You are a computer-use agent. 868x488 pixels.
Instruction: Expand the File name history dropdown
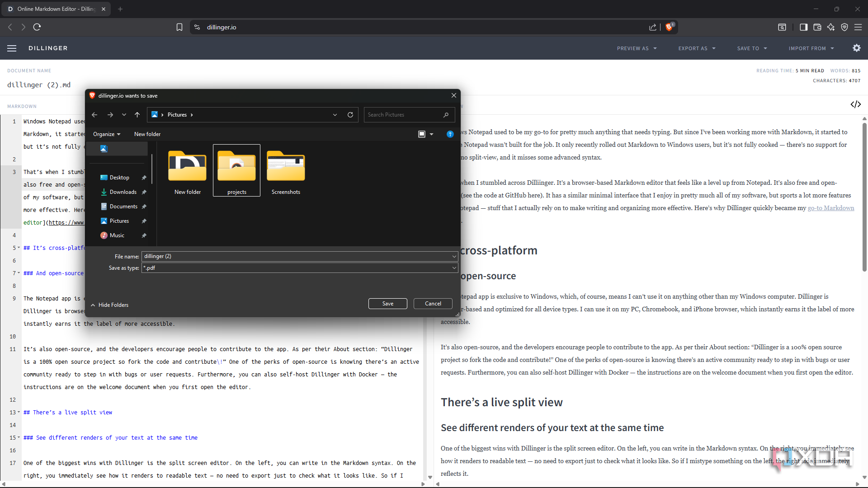[454, 256]
